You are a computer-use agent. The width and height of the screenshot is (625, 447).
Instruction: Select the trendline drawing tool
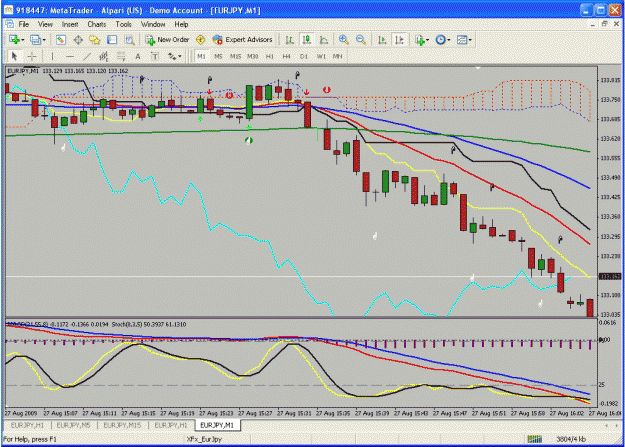click(87, 57)
